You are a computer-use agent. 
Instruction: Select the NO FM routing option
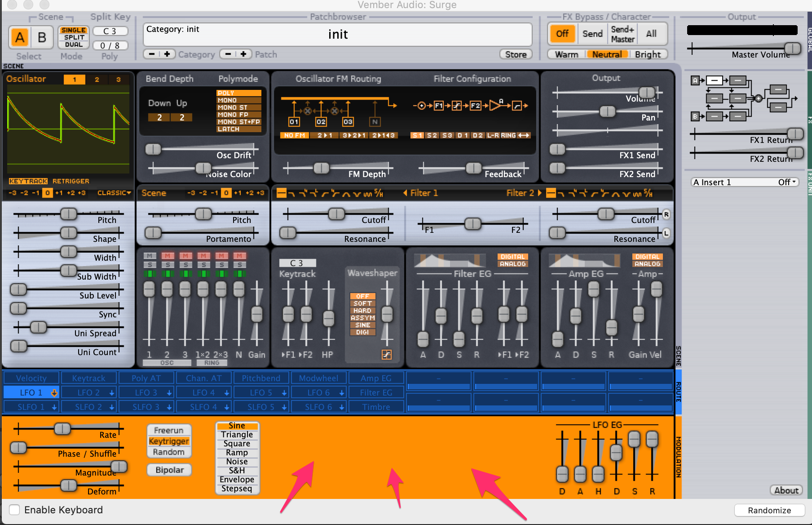point(295,135)
